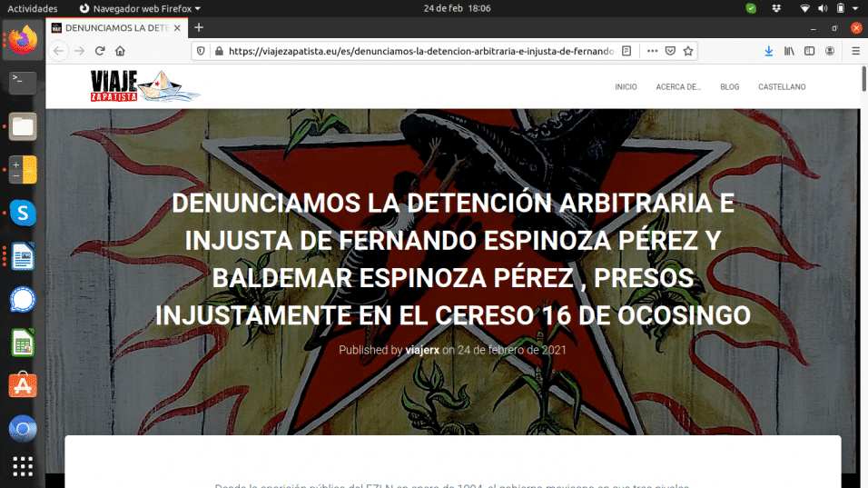Open Signal messenger in the dock

(23, 300)
